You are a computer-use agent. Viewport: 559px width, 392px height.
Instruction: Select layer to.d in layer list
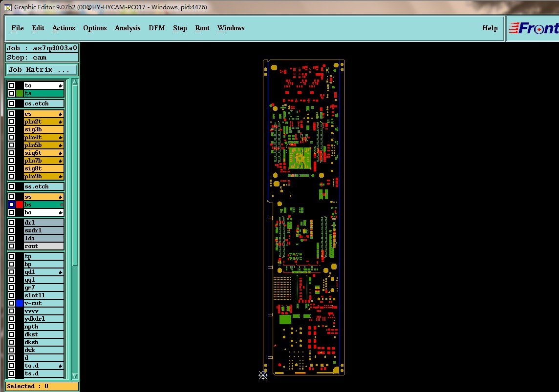pyautogui.click(x=43, y=366)
